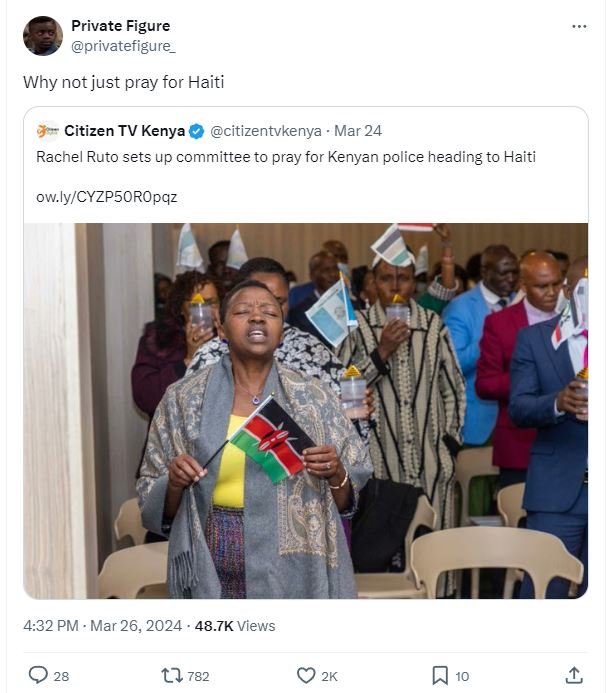Click the @privatefigure_ handle

[x=116, y=46]
